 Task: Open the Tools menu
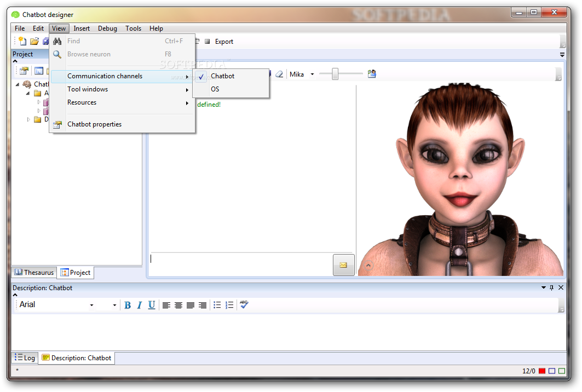click(x=133, y=28)
